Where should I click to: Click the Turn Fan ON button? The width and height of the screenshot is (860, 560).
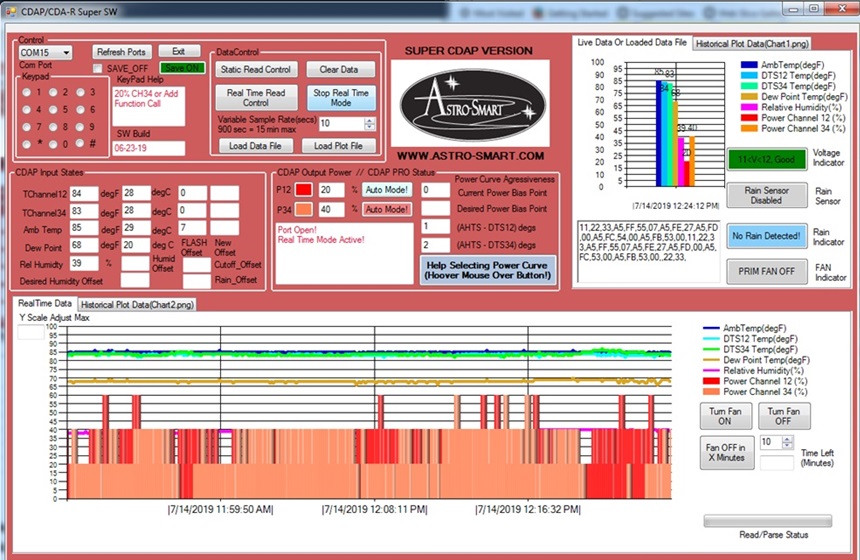click(725, 416)
